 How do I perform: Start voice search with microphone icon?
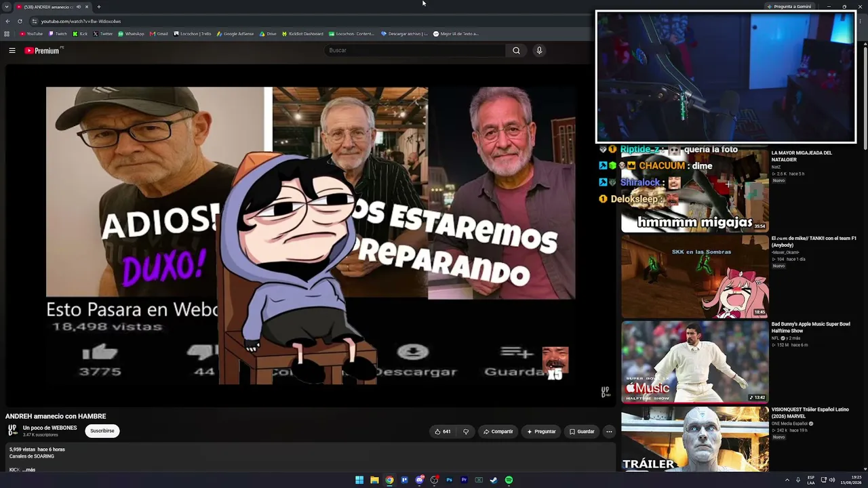(539, 50)
